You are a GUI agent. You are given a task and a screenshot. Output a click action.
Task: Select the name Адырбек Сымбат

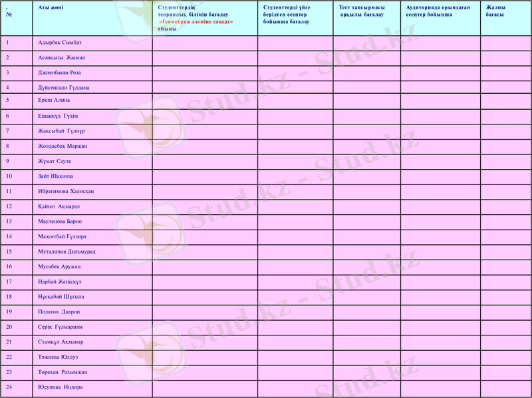tap(60, 43)
